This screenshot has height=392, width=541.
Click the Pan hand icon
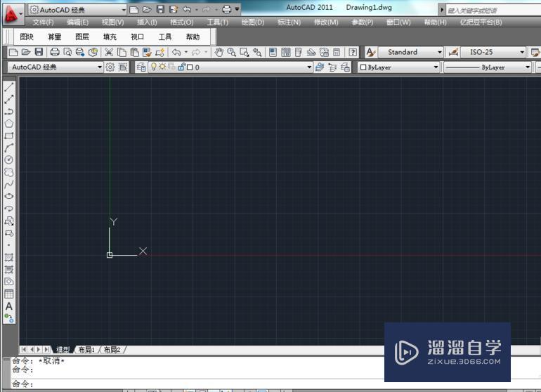tap(219, 52)
